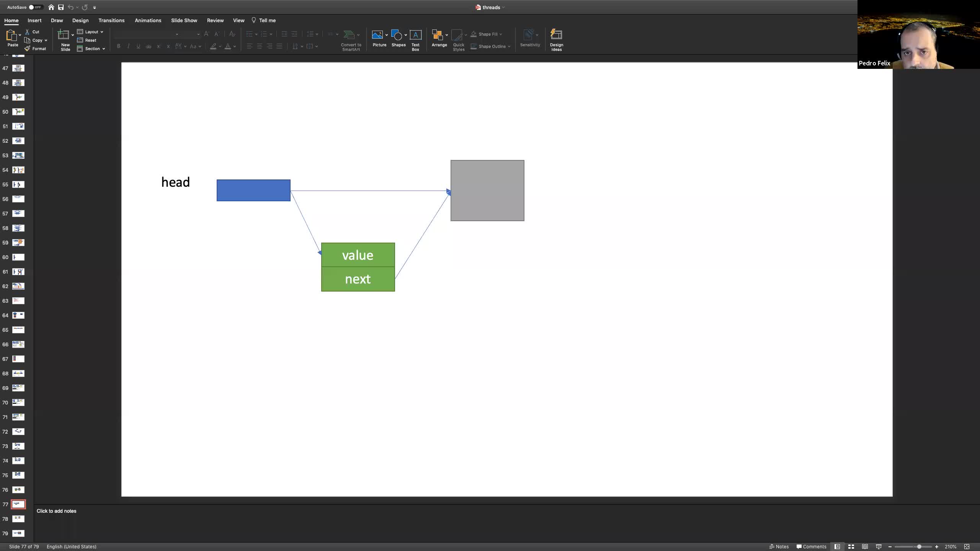Expand the Copy options arrow

[46, 40]
